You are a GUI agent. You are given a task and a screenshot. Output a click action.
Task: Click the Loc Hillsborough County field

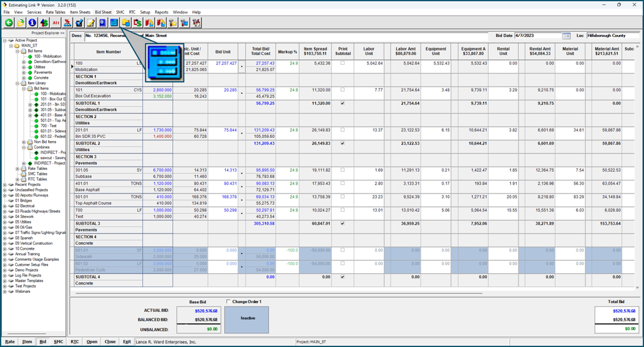pyautogui.click(x=612, y=36)
